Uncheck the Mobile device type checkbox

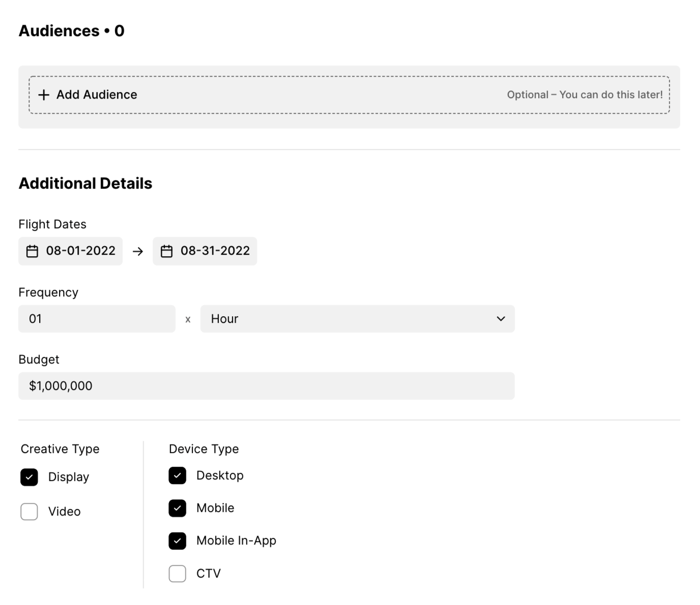(177, 508)
